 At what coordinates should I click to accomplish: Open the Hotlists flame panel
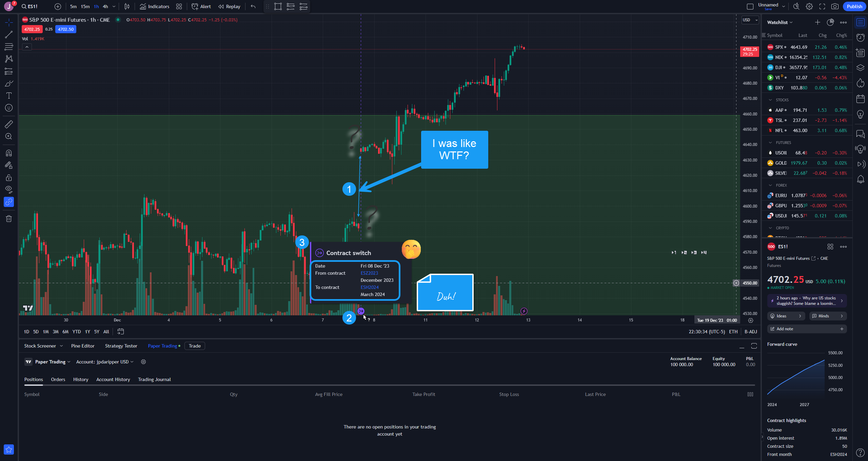(861, 83)
